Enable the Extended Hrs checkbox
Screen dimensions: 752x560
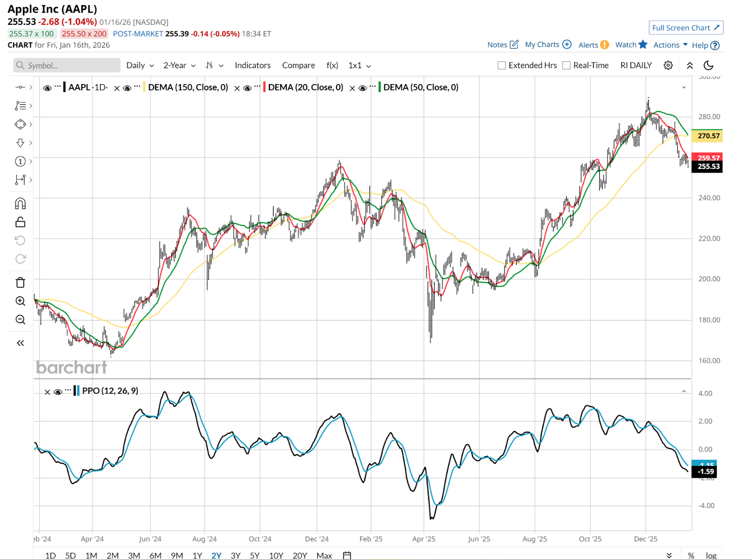point(502,65)
